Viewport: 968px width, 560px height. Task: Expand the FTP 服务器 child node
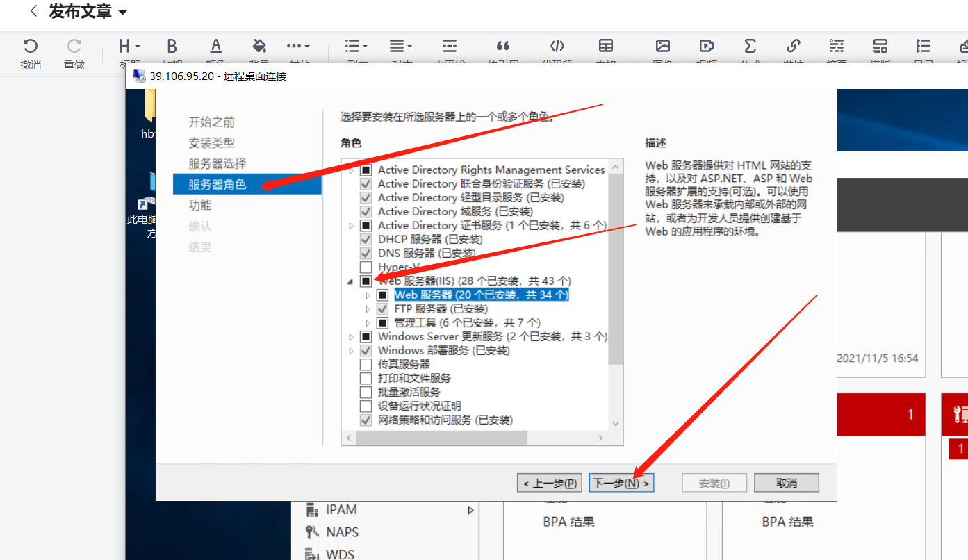(x=368, y=308)
